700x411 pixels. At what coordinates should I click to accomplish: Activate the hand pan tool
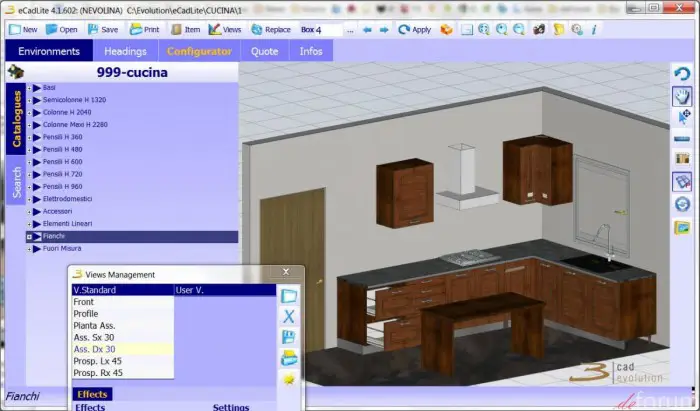pyautogui.click(x=683, y=96)
